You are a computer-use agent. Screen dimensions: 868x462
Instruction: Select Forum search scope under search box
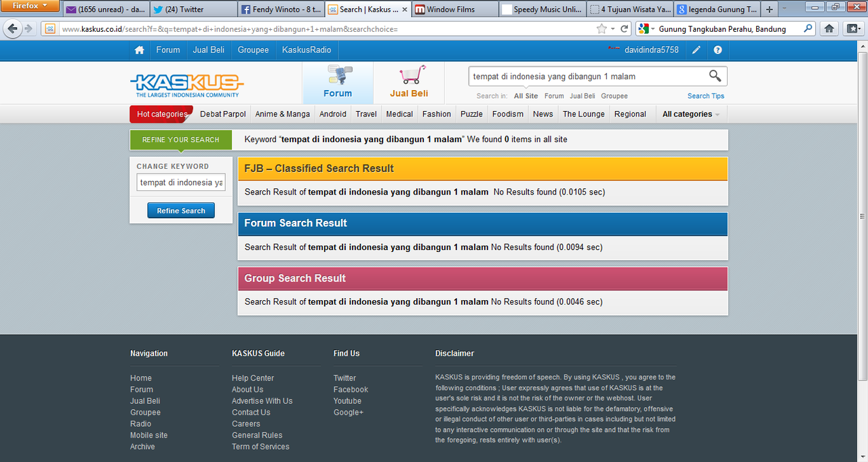(x=554, y=96)
